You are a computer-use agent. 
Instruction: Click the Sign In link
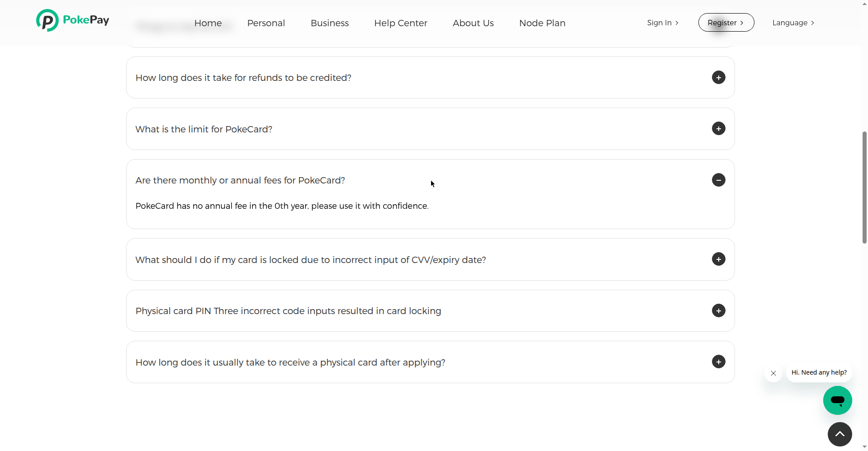click(663, 23)
